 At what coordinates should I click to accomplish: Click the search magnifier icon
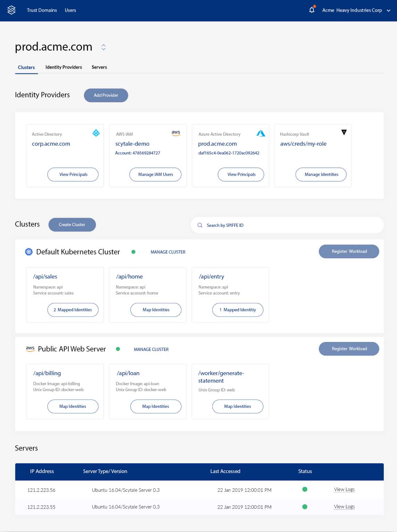(x=200, y=225)
